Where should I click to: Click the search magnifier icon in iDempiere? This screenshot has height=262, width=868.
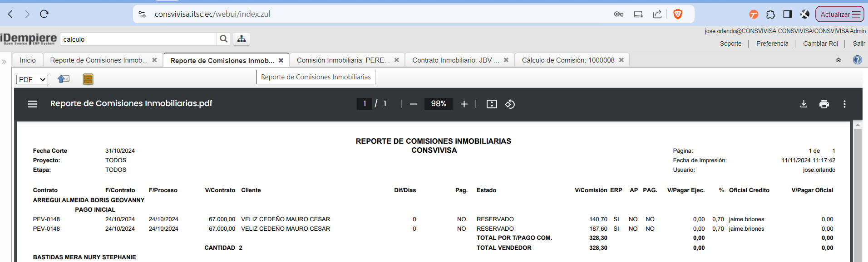tap(223, 39)
